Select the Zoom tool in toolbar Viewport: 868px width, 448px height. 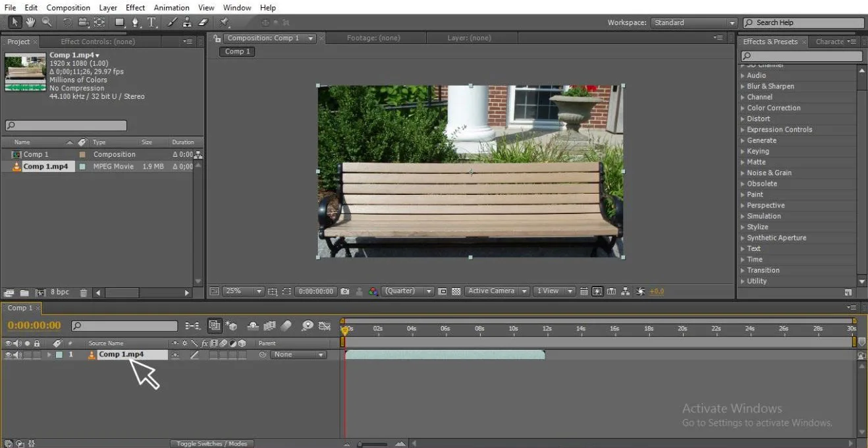pyautogui.click(x=47, y=22)
